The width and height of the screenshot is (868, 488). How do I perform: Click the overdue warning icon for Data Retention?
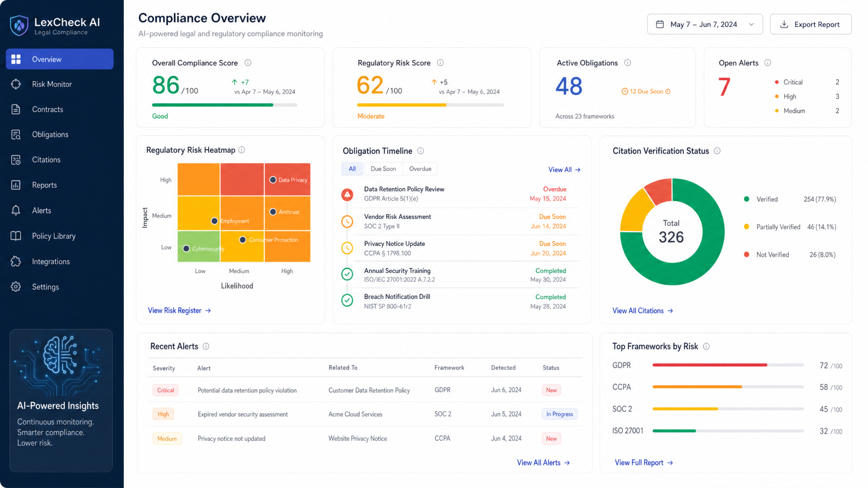click(347, 194)
